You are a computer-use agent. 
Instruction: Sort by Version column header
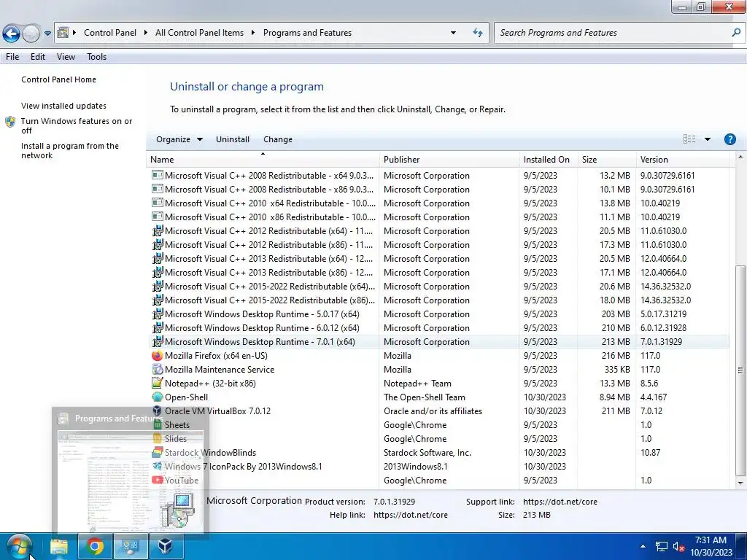682,160
